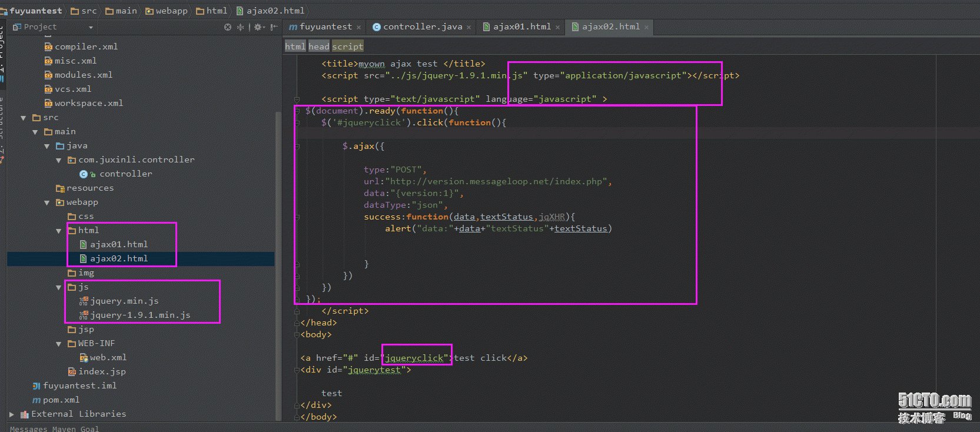Open the Project panel gear settings
This screenshot has height=432, width=980.
(x=258, y=27)
